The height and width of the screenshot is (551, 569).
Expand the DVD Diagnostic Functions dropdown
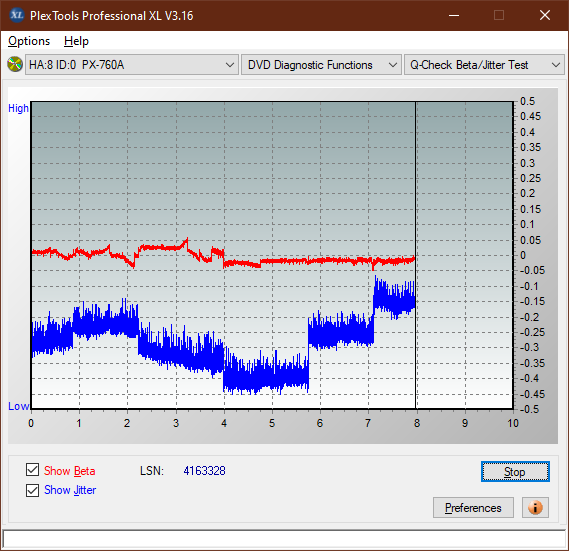(321, 65)
